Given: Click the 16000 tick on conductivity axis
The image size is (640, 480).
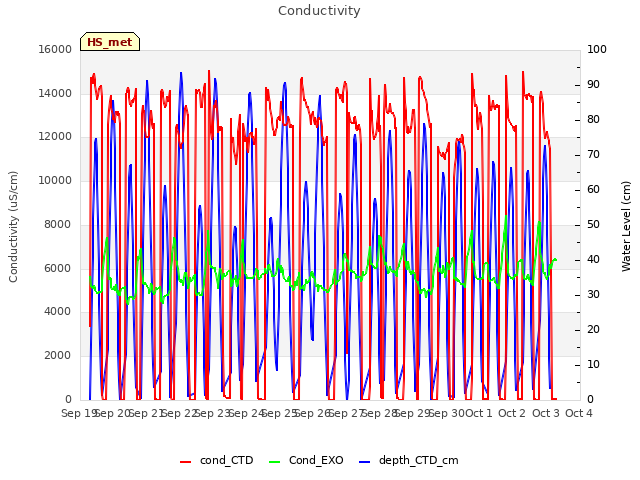Looking at the screenshot, I should click(55, 49).
